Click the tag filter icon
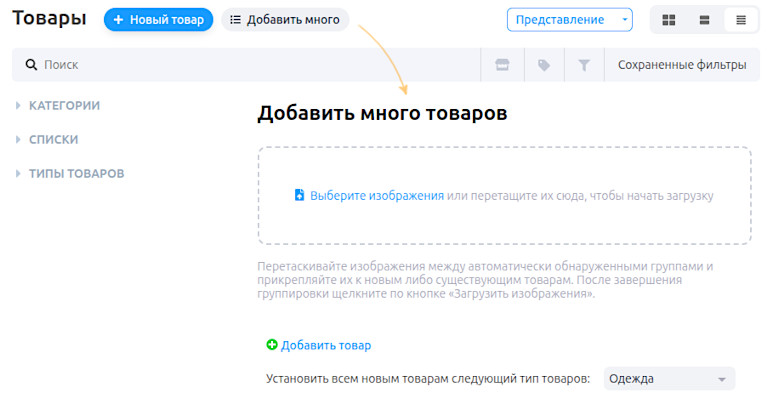This screenshot has height=404, width=773. click(543, 65)
